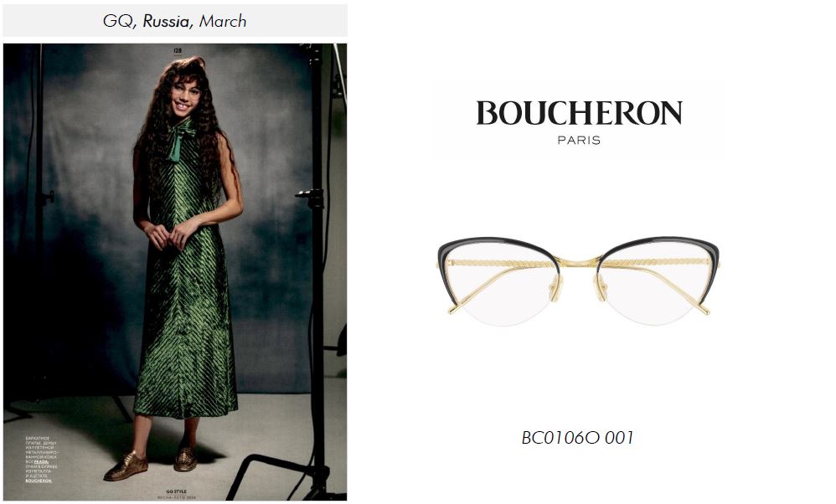Click the right nose pad of the glasses

pyautogui.click(x=601, y=290)
